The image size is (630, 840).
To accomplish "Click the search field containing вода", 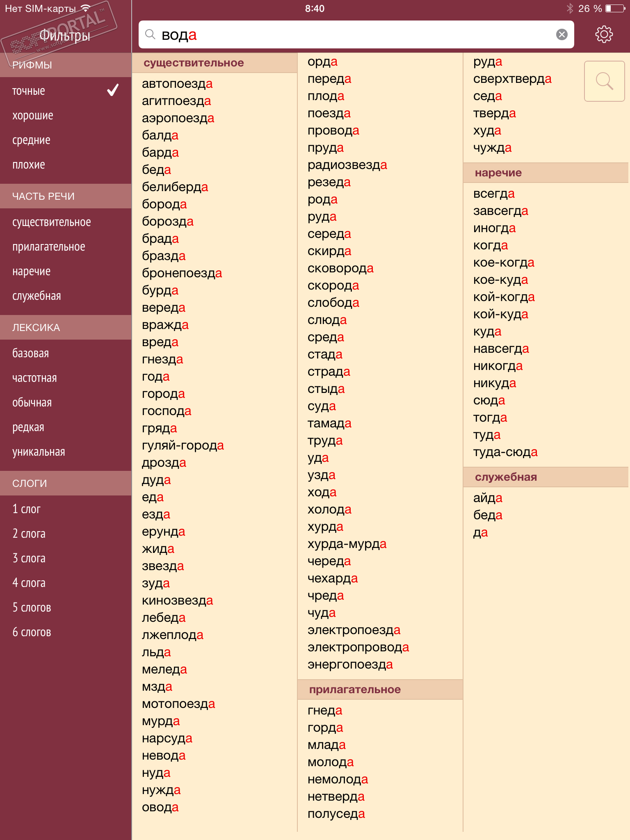I will pyautogui.click(x=356, y=34).
